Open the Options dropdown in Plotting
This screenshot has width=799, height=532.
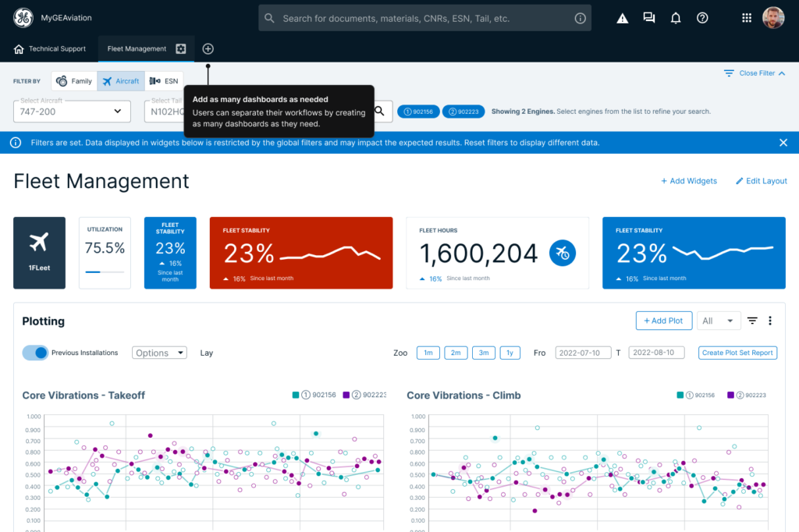[159, 353]
